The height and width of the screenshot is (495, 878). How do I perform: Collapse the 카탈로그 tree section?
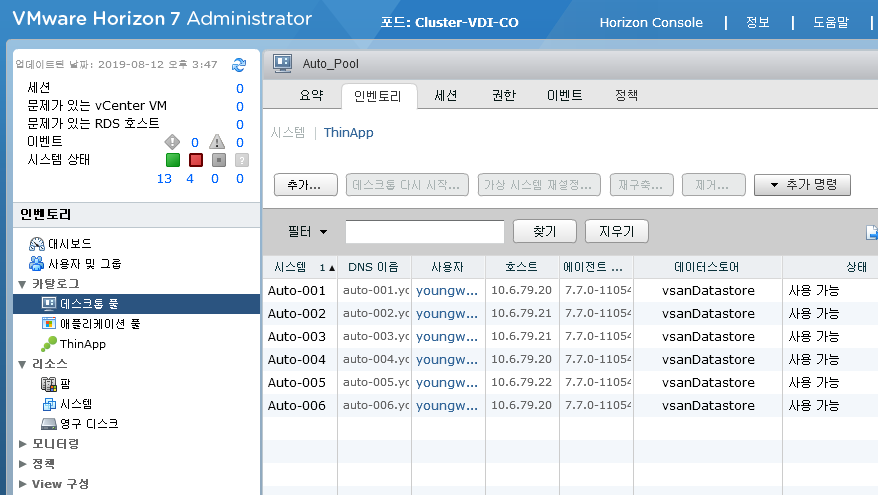tap(22, 284)
